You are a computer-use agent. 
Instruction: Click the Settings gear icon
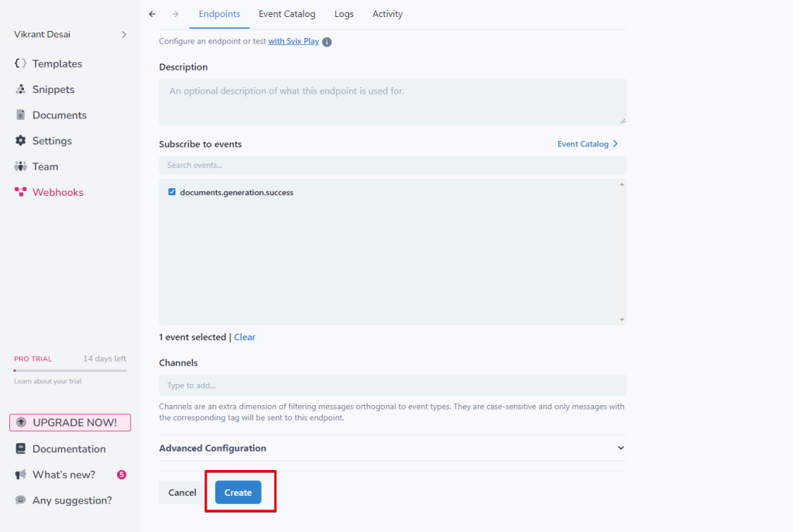pos(21,140)
